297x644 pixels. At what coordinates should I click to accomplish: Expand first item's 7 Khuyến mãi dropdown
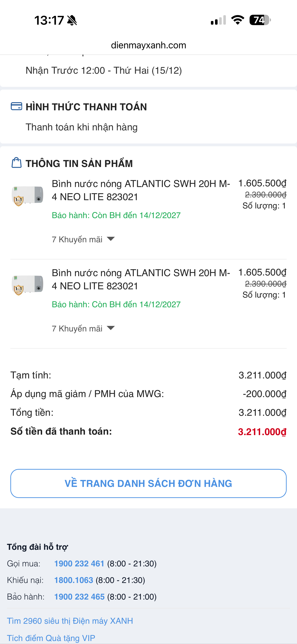(83, 239)
